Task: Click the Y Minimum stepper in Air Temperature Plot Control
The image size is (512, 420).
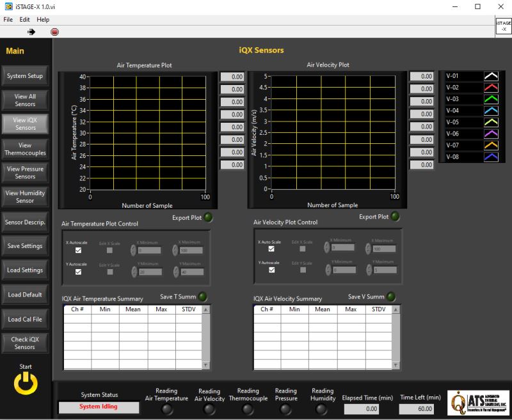Action: pos(134,272)
